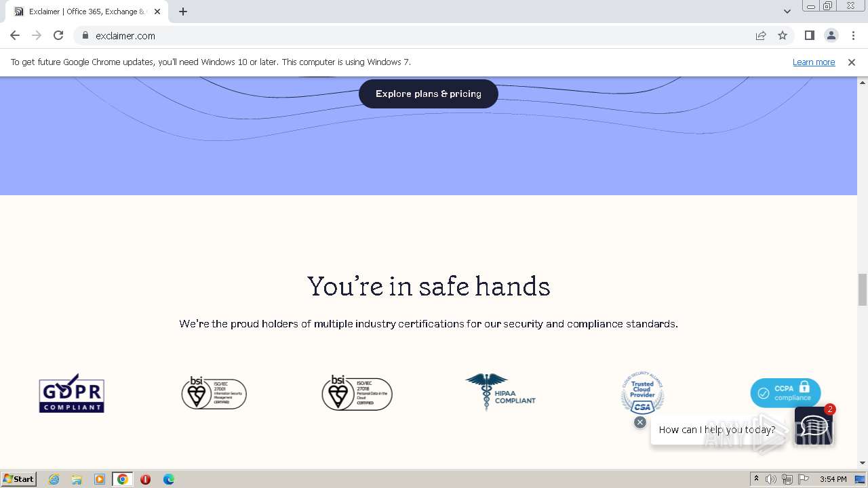This screenshot has width=868, height=488.
Task: Open the network tray icon
Action: [787, 479]
